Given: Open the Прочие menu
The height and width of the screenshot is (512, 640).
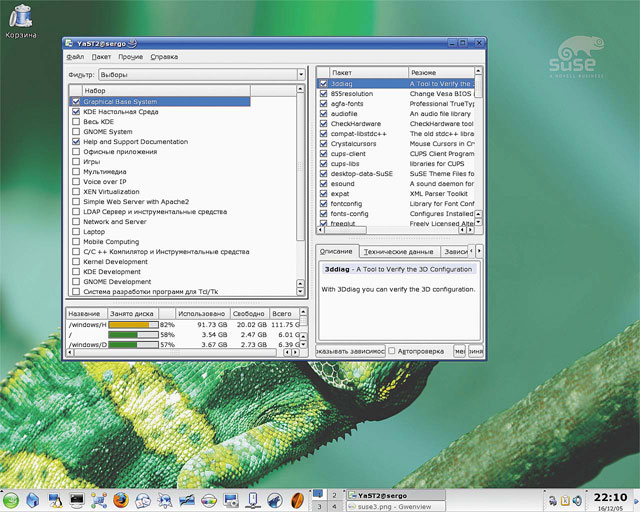Looking at the screenshot, I should click(131, 57).
